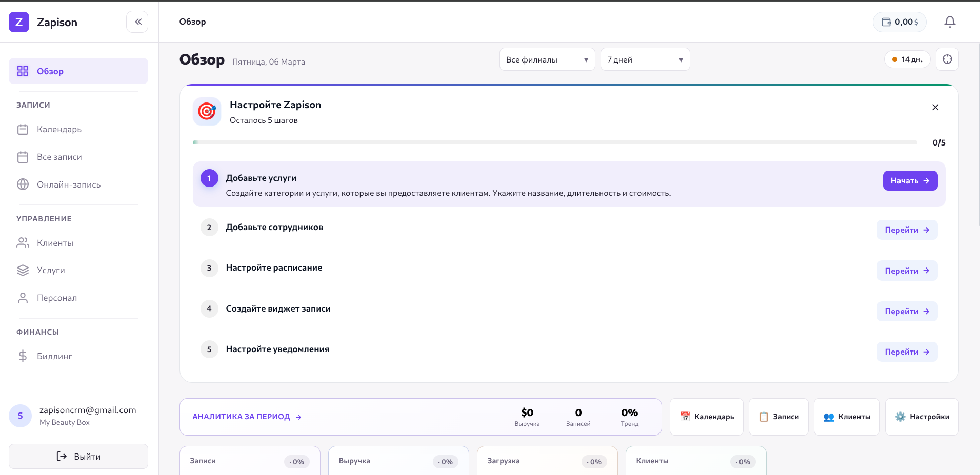Click the target icon next to date filters
The image size is (980, 475).
tap(947, 59)
